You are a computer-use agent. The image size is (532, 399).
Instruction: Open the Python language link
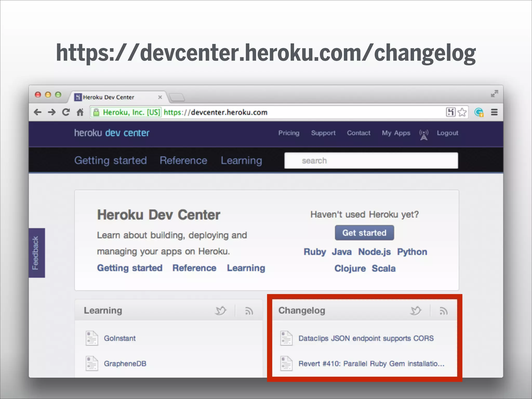(412, 252)
